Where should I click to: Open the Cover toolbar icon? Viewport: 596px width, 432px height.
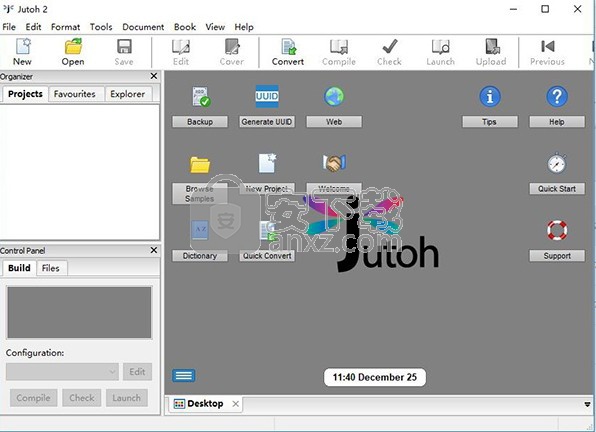point(232,47)
